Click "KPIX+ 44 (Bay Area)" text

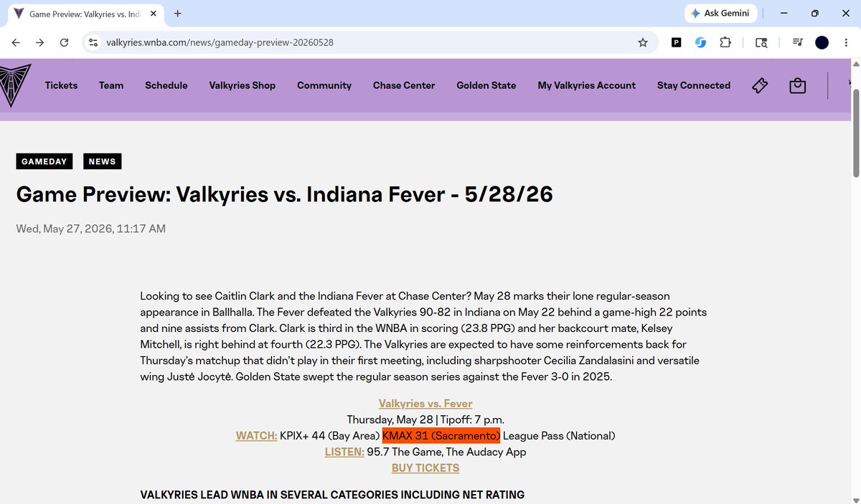[329, 436]
